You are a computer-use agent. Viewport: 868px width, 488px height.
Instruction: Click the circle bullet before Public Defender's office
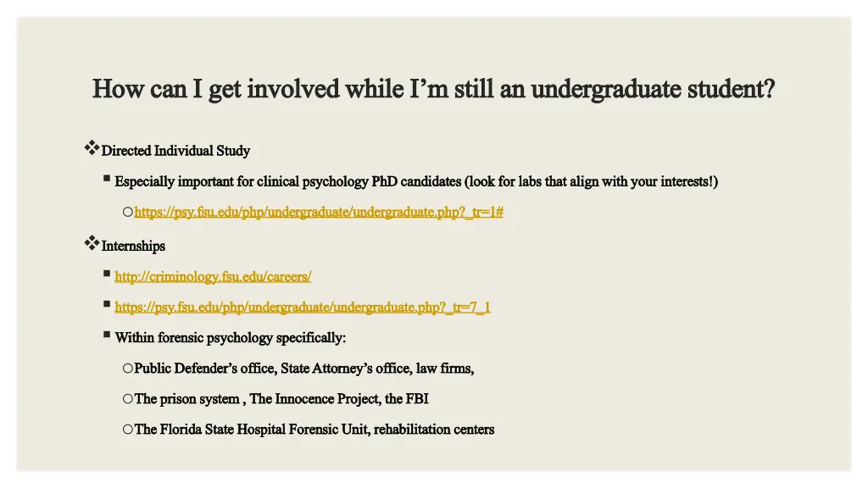point(128,368)
